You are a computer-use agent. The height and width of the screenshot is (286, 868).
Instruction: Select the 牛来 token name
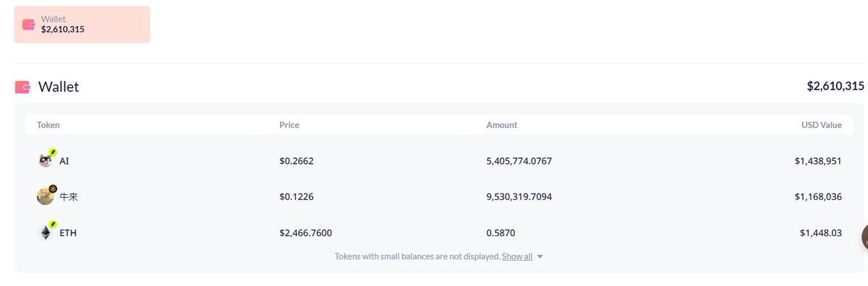tap(69, 196)
